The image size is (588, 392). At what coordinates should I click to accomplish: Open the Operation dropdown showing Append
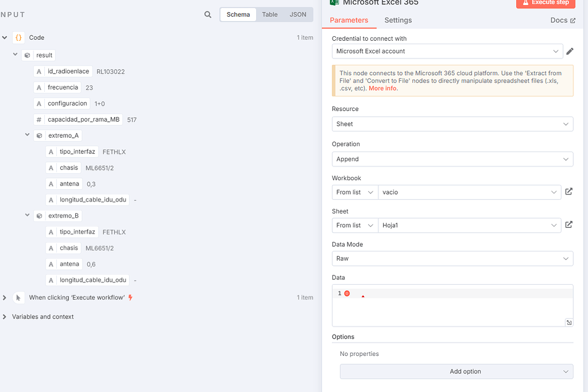pyautogui.click(x=452, y=159)
